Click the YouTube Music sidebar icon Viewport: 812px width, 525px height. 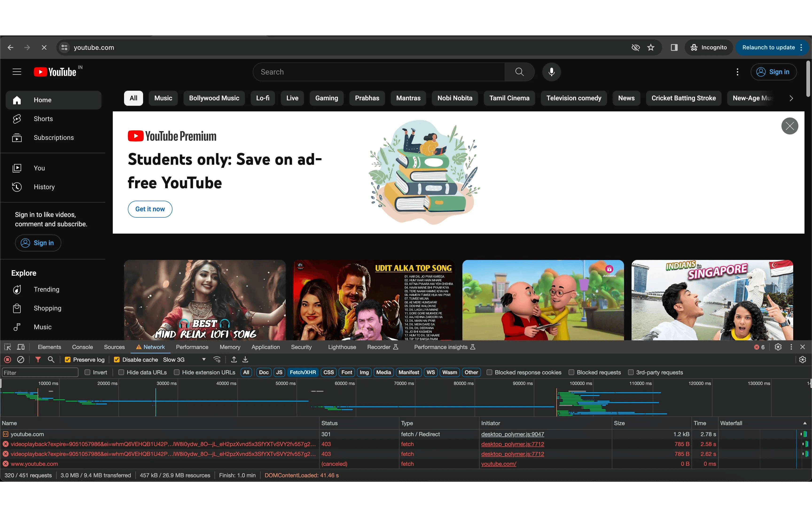click(x=17, y=326)
